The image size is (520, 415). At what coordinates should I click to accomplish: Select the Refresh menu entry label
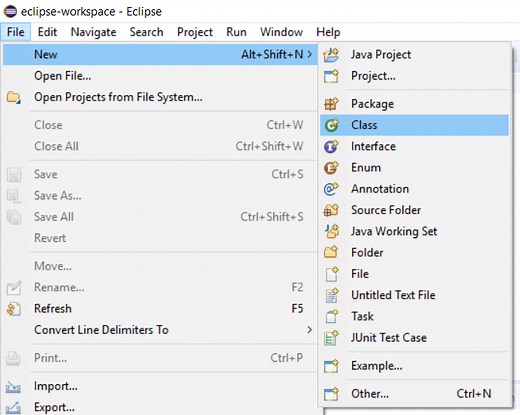[x=53, y=309]
